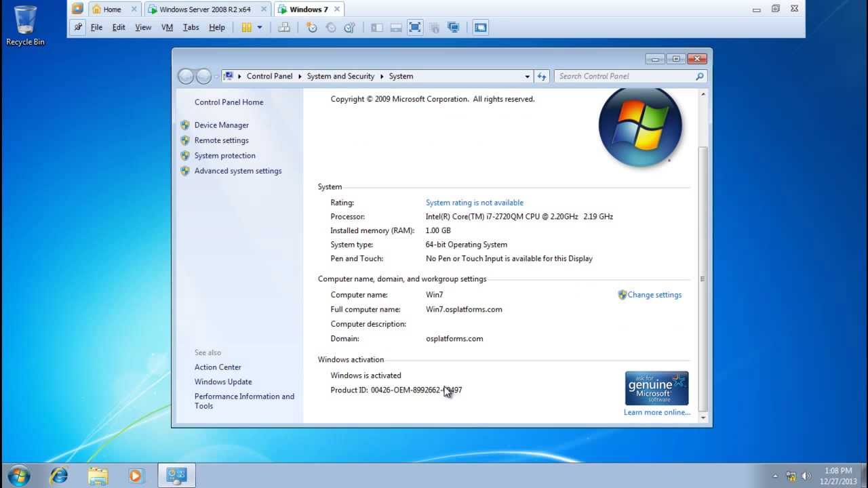Click the computer icon in address bar

(229, 76)
